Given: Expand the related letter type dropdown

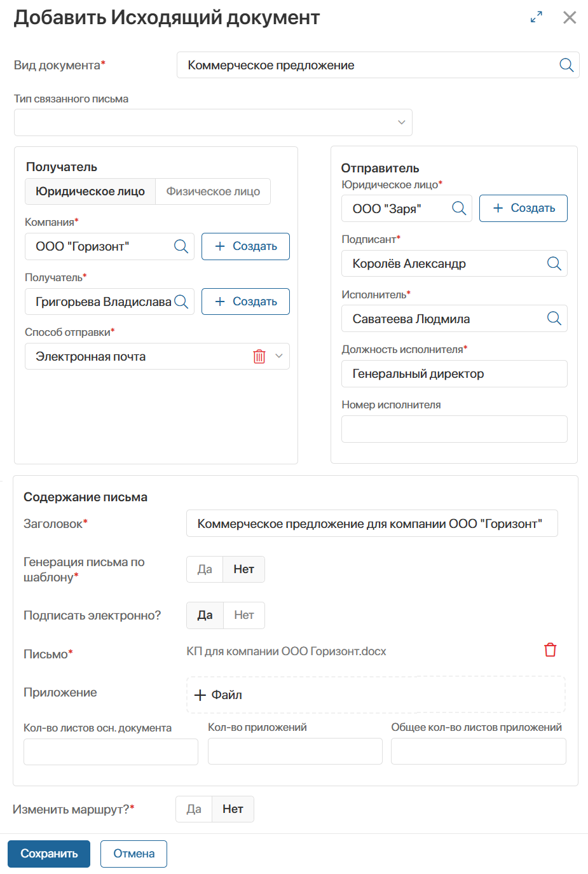Looking at the screenshot, I should [401, 122].
